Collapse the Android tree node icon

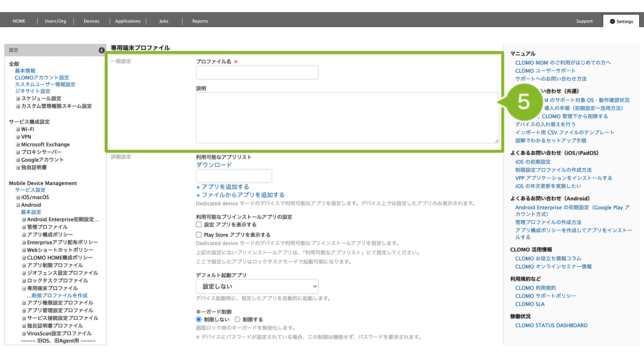(18, 205)
